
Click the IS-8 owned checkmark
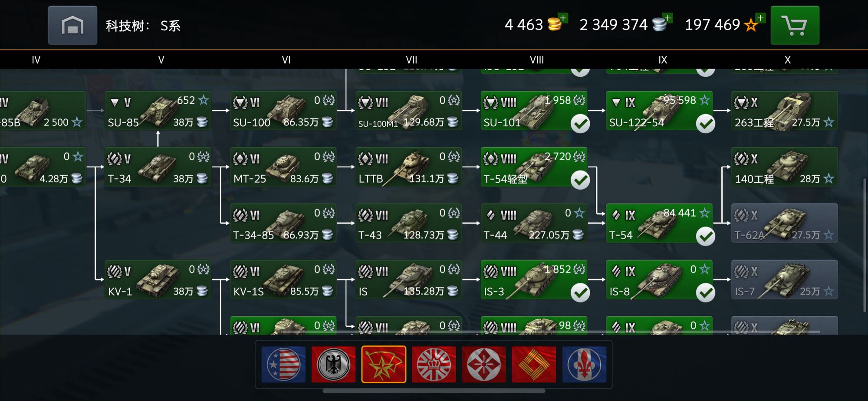[x=706, y=293]
